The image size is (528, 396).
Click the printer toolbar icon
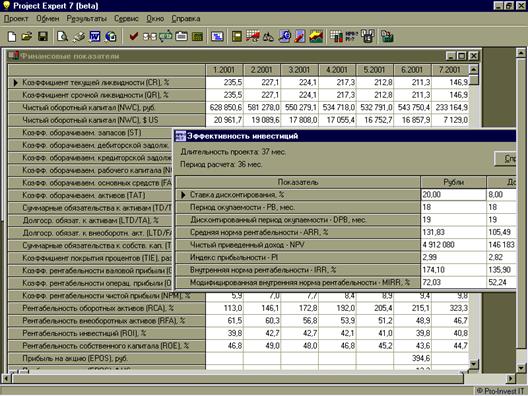pyautogui.click(x=79, y=36)
